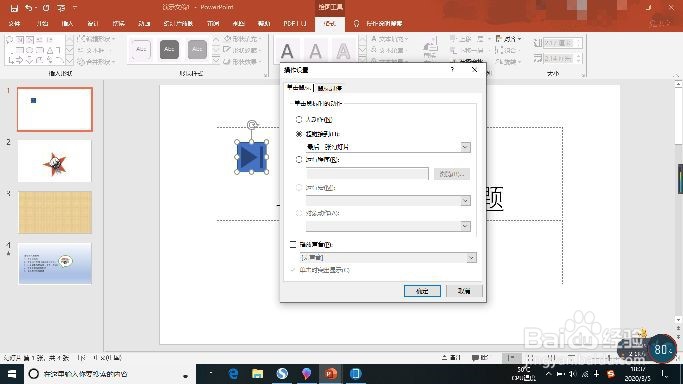Select slide 3 thumbnail with tan grid
This screenshot has width=683, height=384.
click(x=55, y=212)
